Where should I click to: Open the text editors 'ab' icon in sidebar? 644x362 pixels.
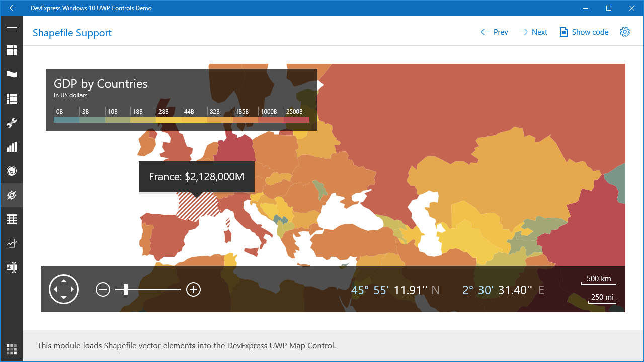tap(11, 267)
